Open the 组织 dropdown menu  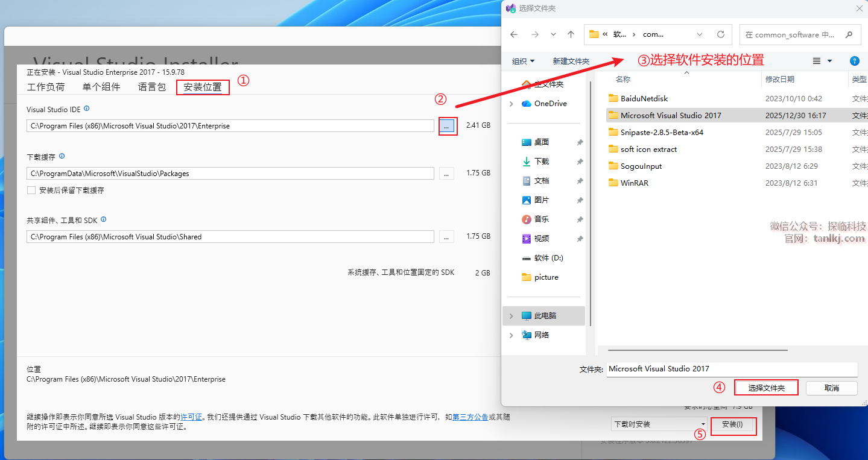(523, 61)
